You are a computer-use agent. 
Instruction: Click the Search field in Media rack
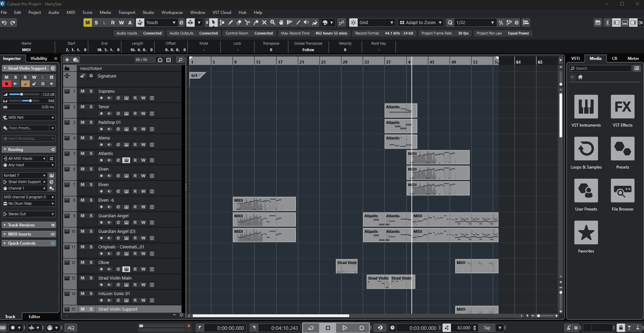click(x=600, y=68)
